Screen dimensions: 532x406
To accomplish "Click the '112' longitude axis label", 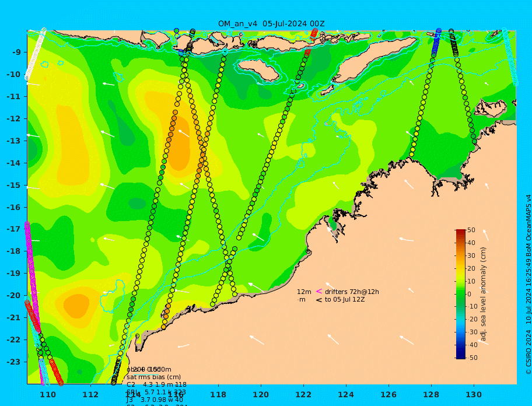I will click(x=90, y=394).
